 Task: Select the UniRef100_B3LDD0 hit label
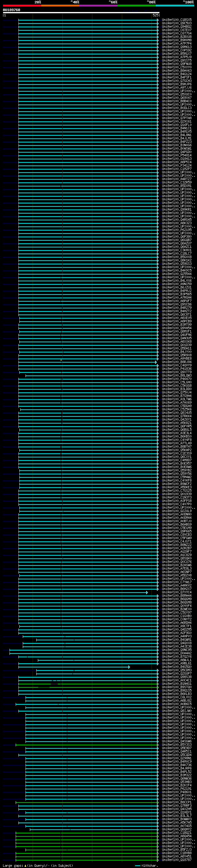coord(176,389)
